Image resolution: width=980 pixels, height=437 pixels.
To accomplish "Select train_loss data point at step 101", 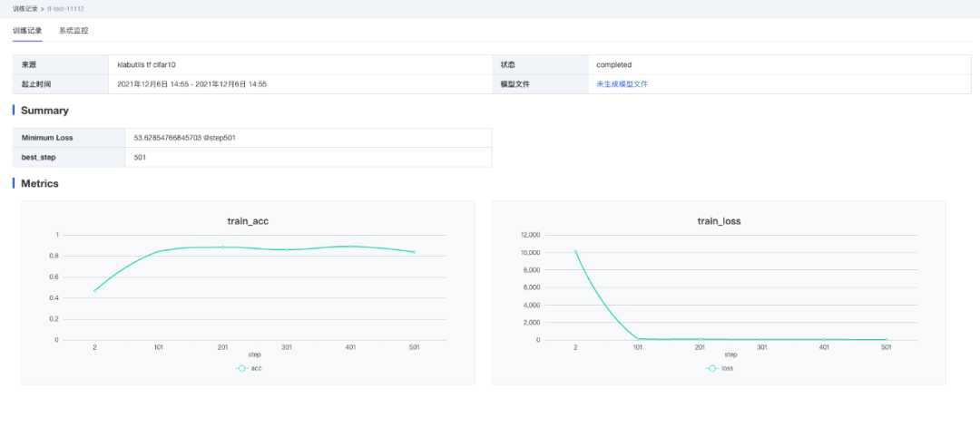I will point(638,338).
